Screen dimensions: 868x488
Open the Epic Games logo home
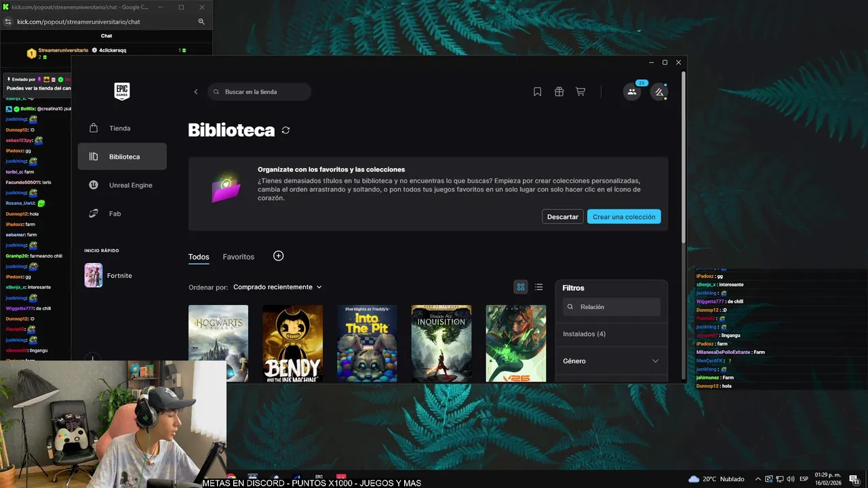tap(122, 91)
